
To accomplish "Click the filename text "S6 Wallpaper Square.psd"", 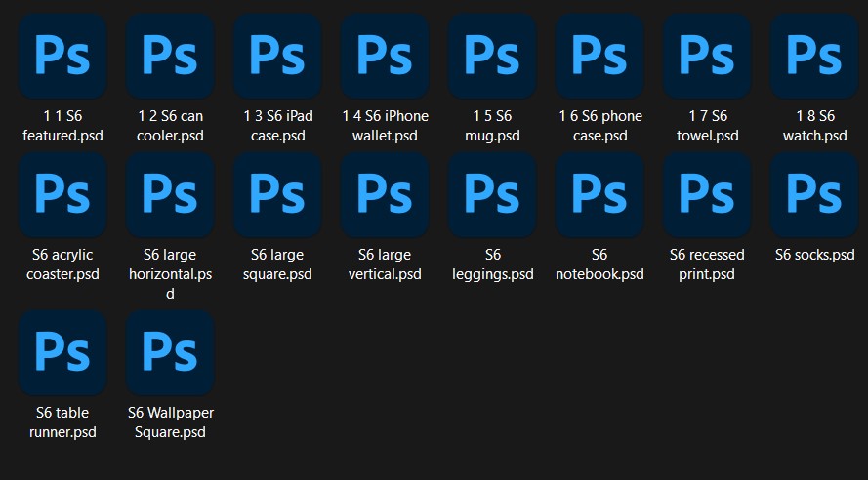I will tap(171, 421).
